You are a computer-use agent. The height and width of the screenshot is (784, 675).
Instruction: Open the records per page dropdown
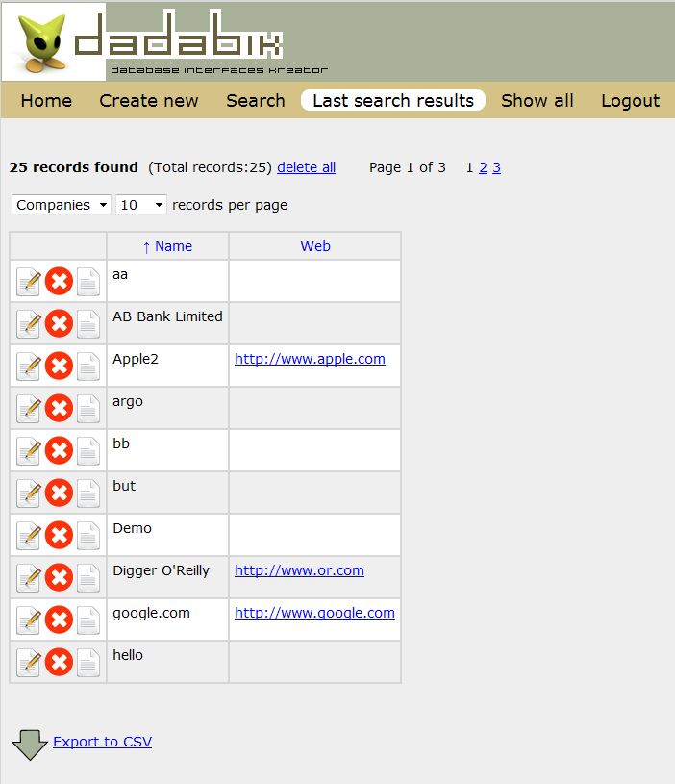(141, 205)
